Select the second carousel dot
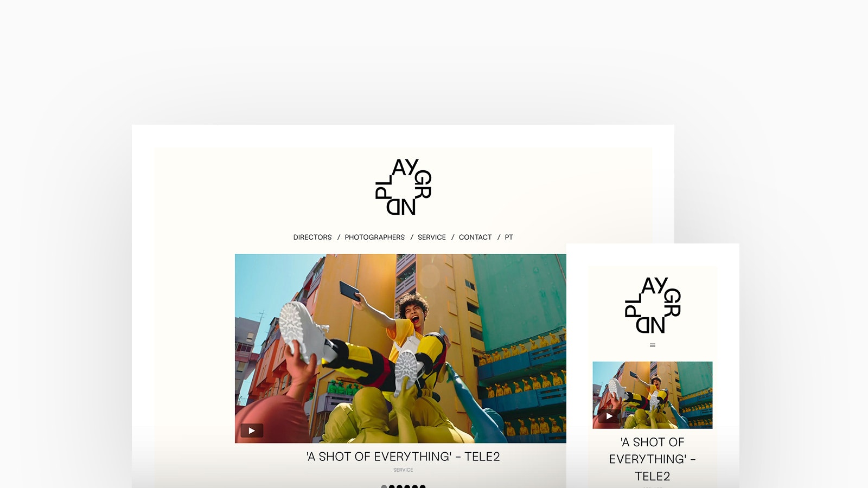The image size is (868, 488). [392, 486]
